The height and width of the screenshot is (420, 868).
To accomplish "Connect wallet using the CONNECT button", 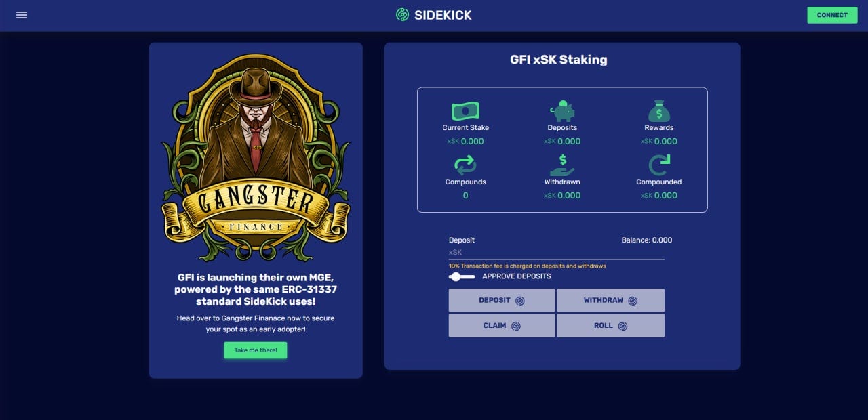I will pyautogui.click(x=832, y=15).
